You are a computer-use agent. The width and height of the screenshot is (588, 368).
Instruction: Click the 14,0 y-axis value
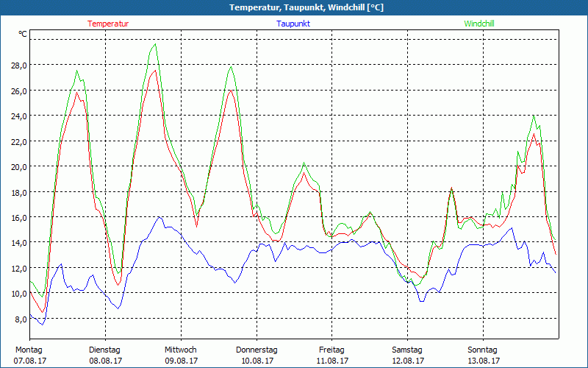(19, 243)
